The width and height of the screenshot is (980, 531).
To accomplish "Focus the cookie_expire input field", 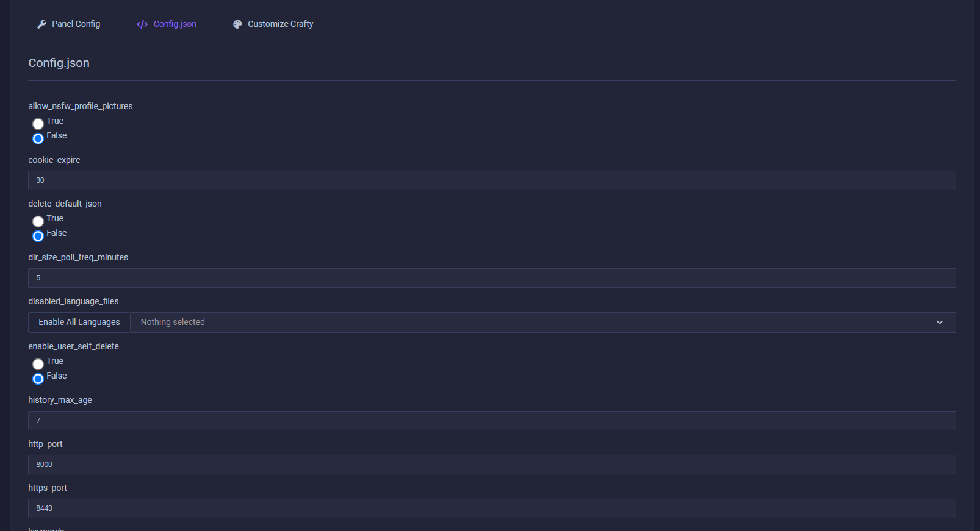I will tap(492, 180).
